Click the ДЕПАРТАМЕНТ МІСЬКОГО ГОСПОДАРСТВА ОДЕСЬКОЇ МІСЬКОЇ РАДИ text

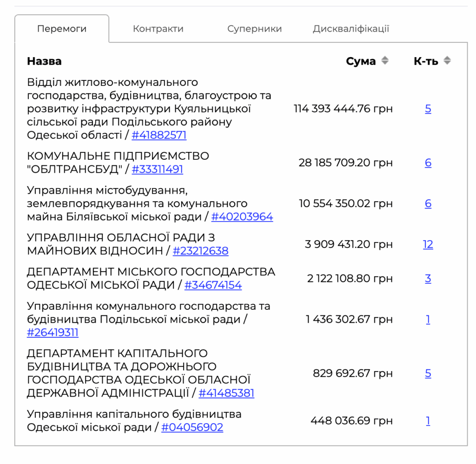pyautogui.click(x=151, y=278)
